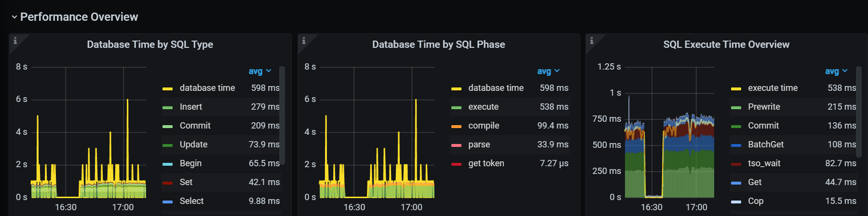Collapse the Performance Overview row
This screenshot has height=216, width=868.
point(14,17)
